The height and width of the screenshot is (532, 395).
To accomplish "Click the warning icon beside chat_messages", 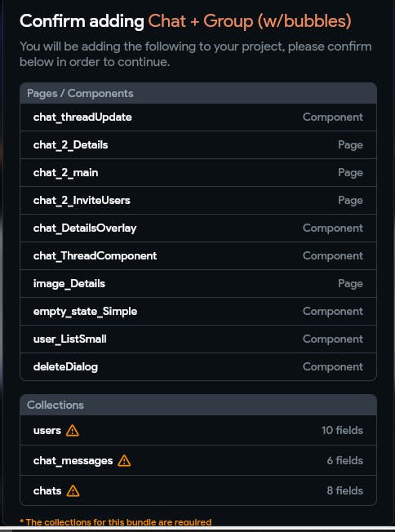I will pyautogui.click(x=124, y=461).
